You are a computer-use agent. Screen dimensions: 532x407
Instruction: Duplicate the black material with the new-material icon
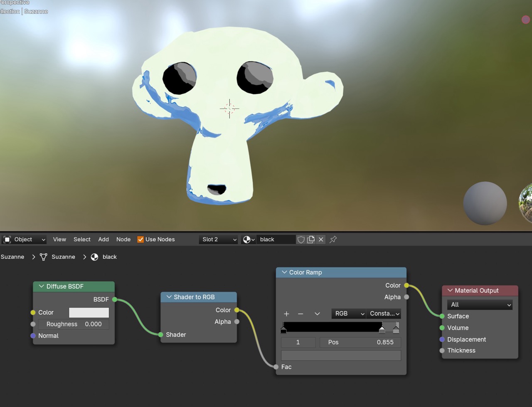[x=311, y=239]
